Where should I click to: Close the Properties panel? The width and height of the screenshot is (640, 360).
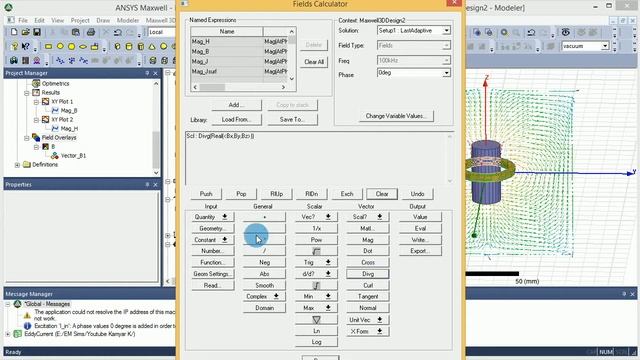156,184
